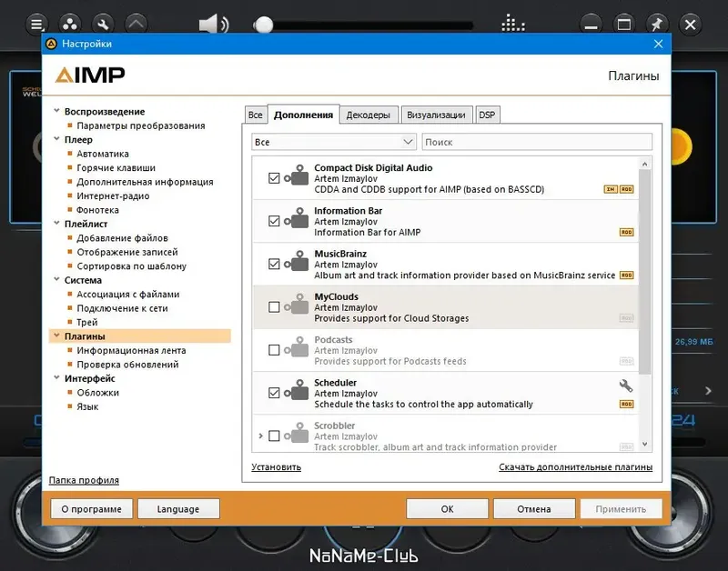Select Горячие клавиши in settings tree

(x=116, y=168)
